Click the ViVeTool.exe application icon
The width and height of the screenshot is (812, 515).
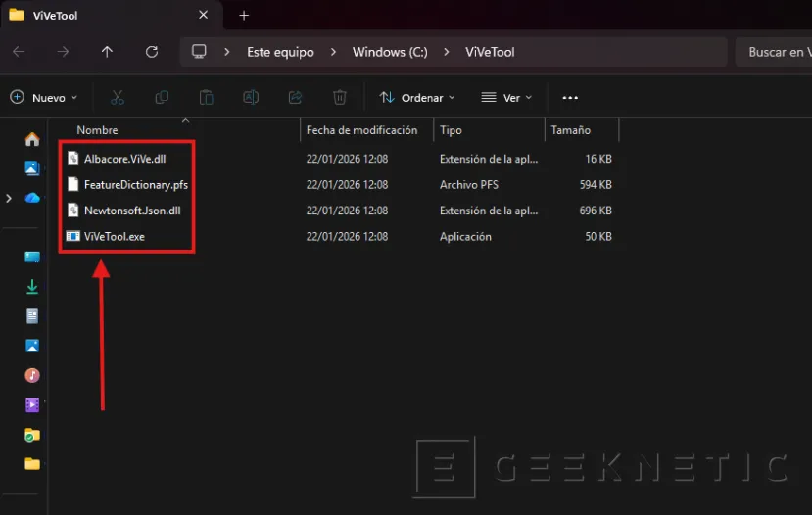(73, 237)
